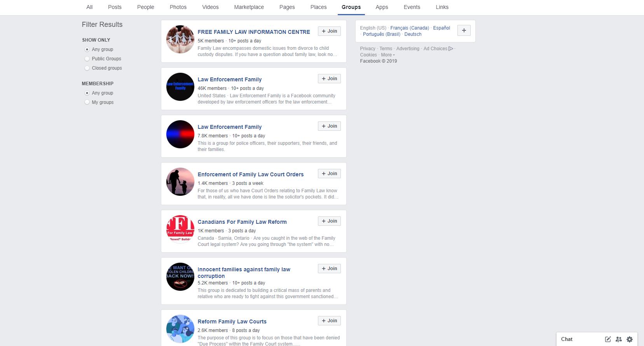This screenshot has height=346, width=644.
Task: Open 46K-member Law Enforcement Family group picture
Action: (x=180, y=87)
